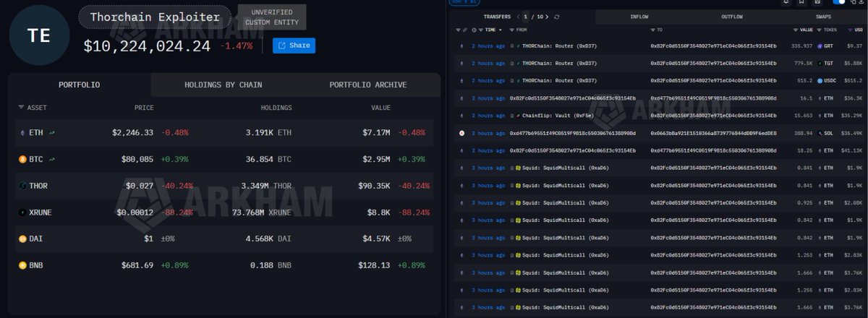
Task: Click the USDC token icon in the transfers
Action: pyautogui.click(x=820, y=81)
